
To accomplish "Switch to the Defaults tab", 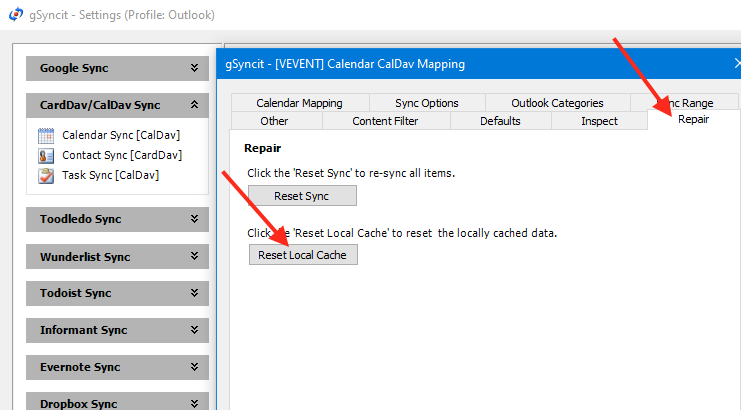I will tap(500, 121).
